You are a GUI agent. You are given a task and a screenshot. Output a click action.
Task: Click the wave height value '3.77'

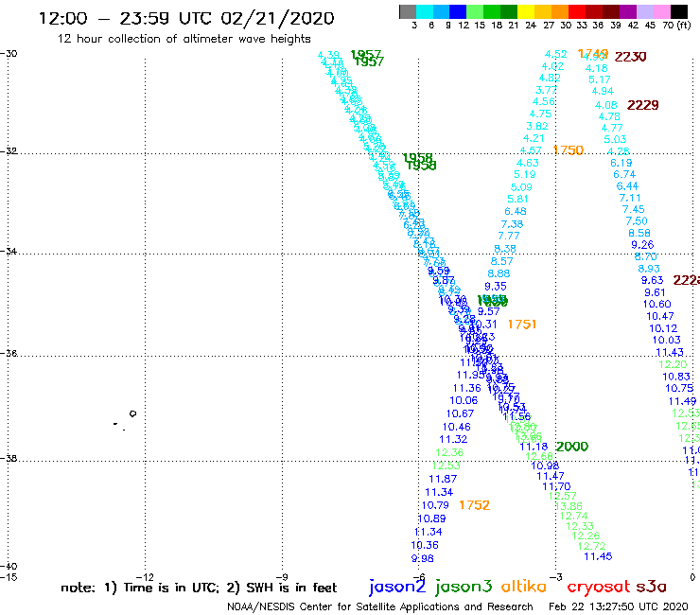click(546, 90)
